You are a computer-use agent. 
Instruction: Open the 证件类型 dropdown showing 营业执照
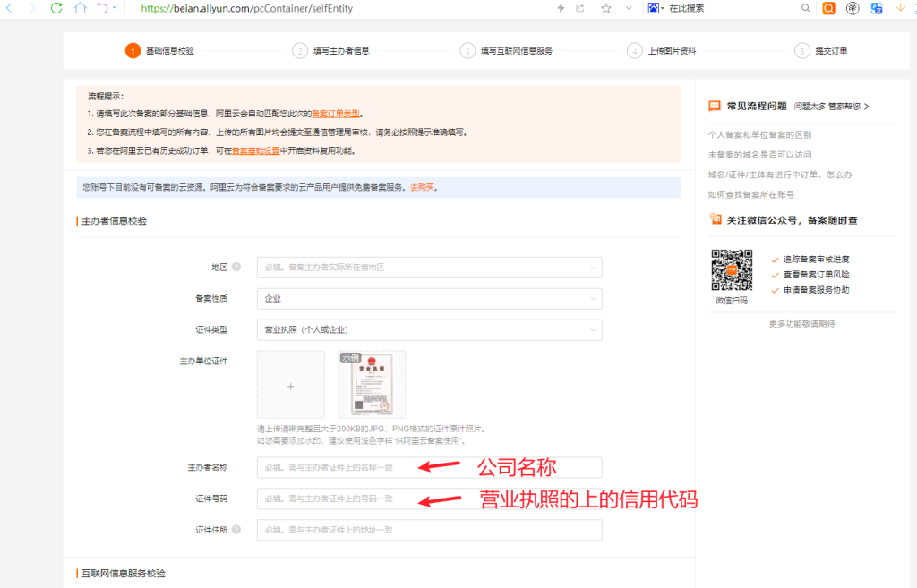429,330
